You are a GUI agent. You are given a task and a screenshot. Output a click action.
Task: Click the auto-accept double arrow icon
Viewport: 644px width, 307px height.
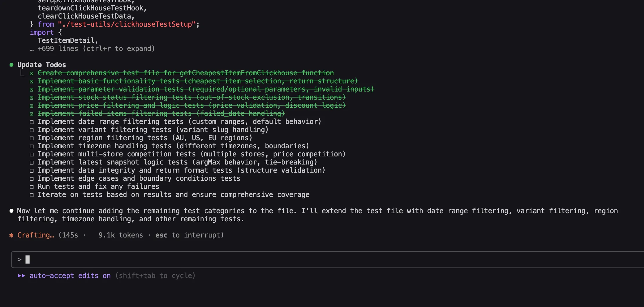tap(21, 276)
